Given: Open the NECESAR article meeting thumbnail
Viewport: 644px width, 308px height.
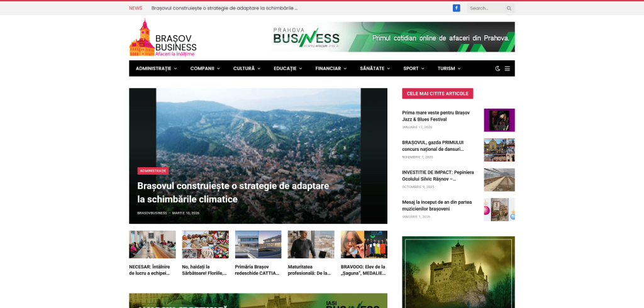Looking at the screenshot, I should pyautogui.click(x=152, y=245).
